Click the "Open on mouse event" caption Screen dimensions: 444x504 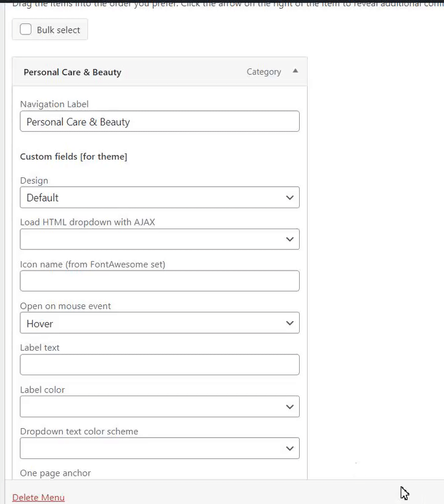coord(65,306)
